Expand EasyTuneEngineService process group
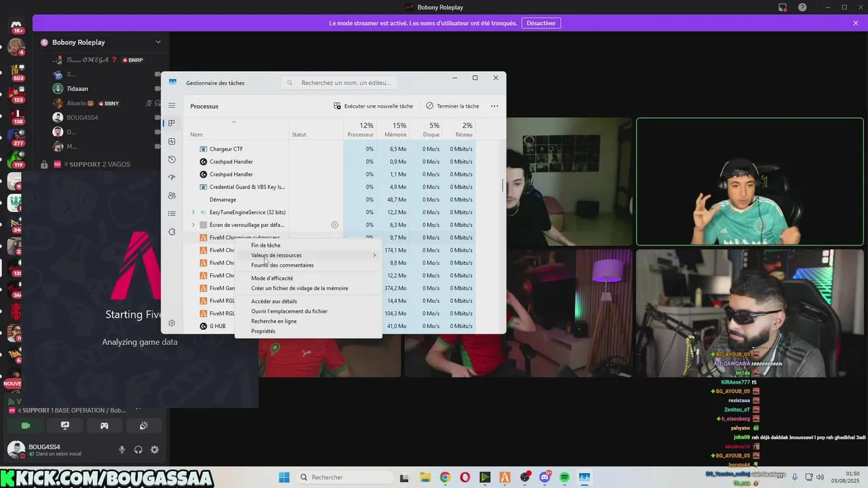The image size is (868, 488). tap(193, 212)
